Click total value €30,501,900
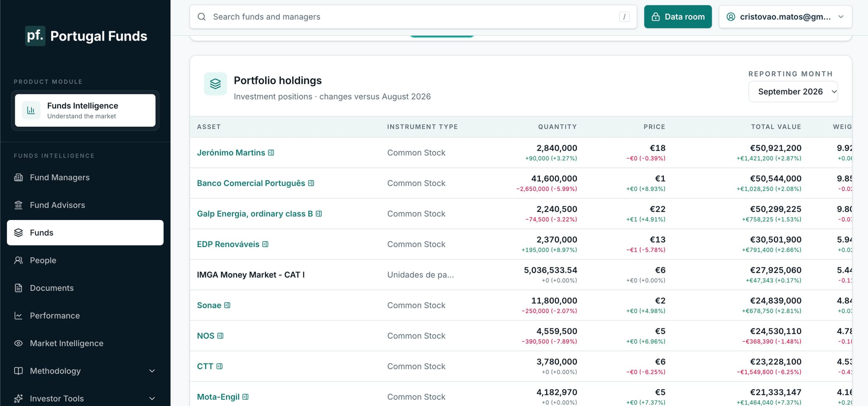Screen dimensions: 868x406 [776, 239]
